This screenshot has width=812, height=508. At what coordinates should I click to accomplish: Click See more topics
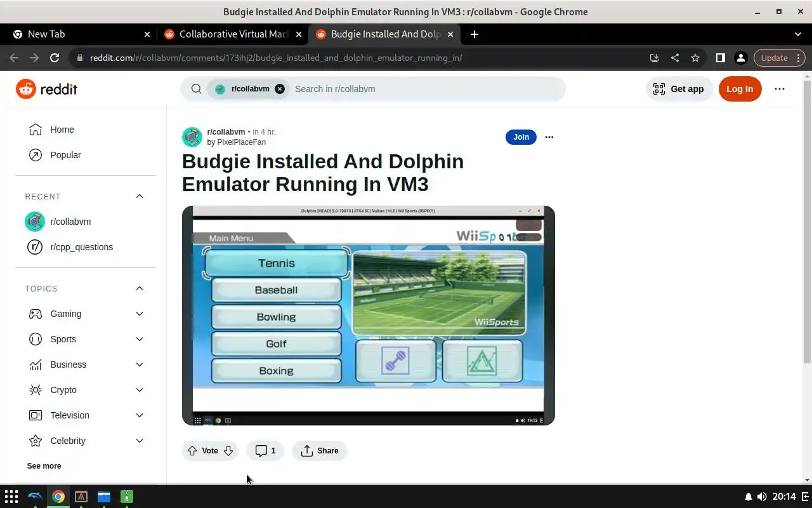coord(44,466)
